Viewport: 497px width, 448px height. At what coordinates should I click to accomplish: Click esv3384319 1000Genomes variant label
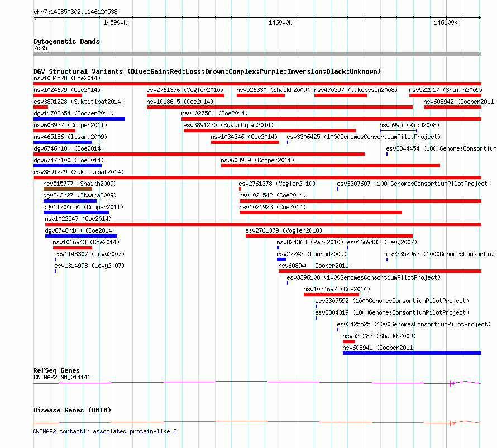(x=392, y=312)
